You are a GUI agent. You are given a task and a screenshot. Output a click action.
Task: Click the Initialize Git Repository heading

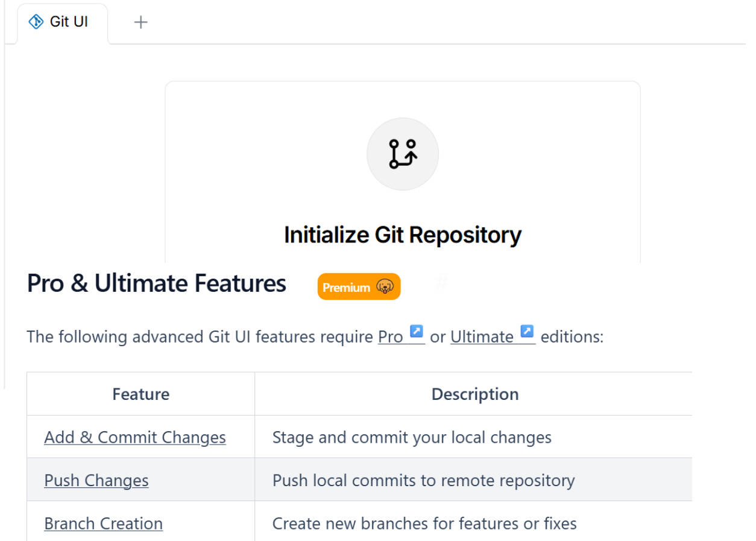[x=403, y=235]
